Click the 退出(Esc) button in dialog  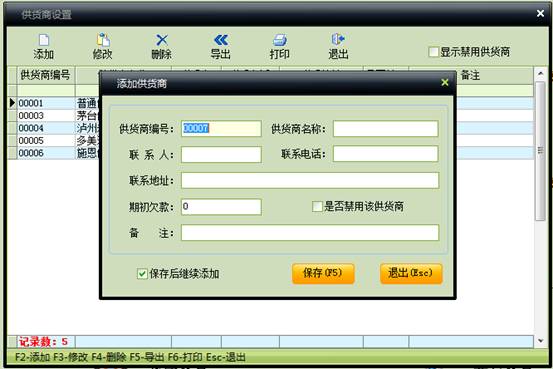pos(411,273)
